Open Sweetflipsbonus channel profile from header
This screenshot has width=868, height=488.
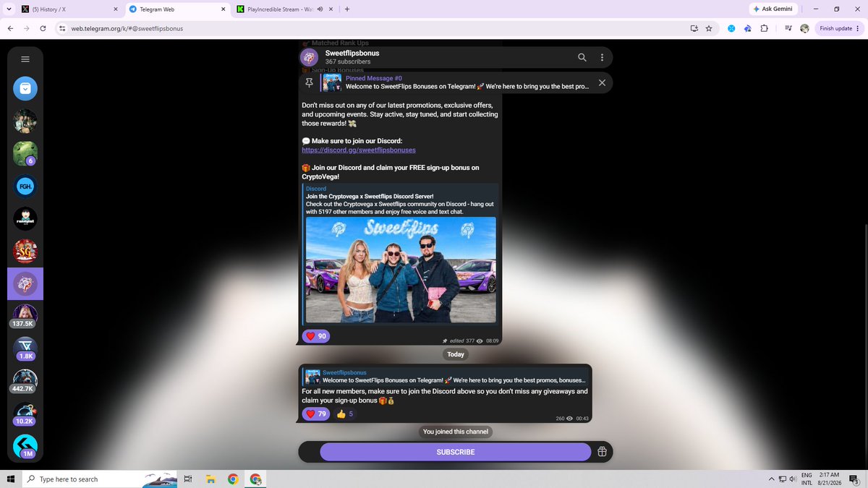point(352,57)
